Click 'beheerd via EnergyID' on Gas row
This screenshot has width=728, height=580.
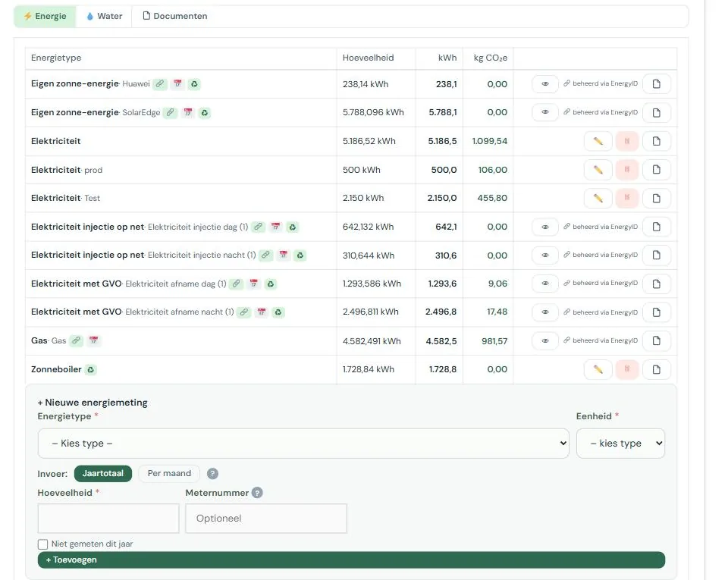pyautogui.click(x=601, y=340)
